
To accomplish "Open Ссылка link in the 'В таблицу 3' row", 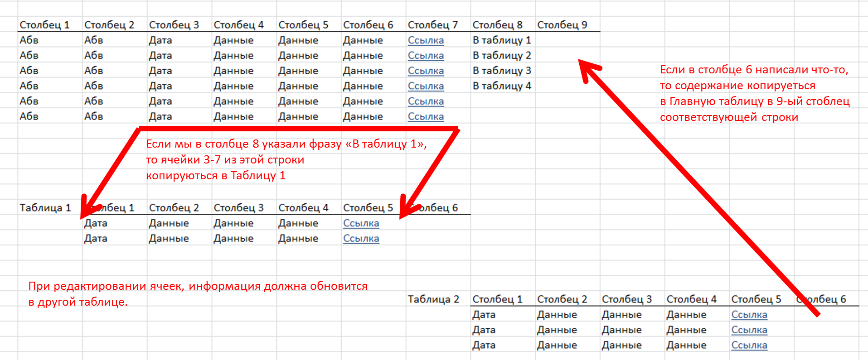I will tap(426, 71).
